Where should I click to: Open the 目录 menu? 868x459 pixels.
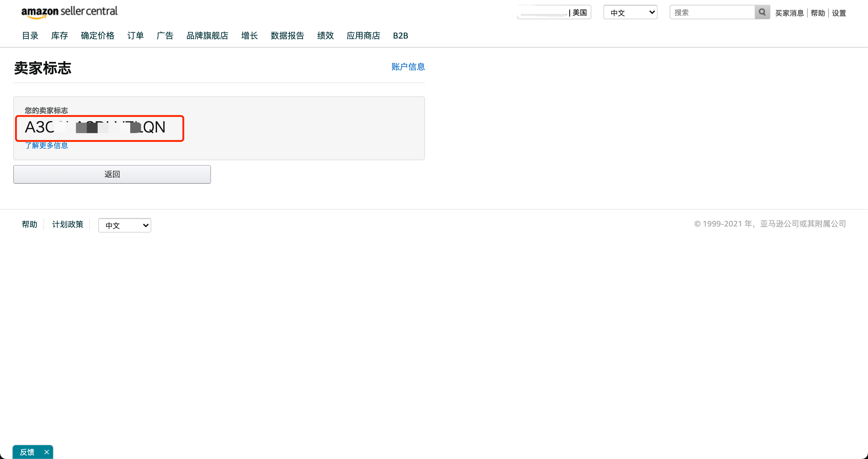(30, 36)
